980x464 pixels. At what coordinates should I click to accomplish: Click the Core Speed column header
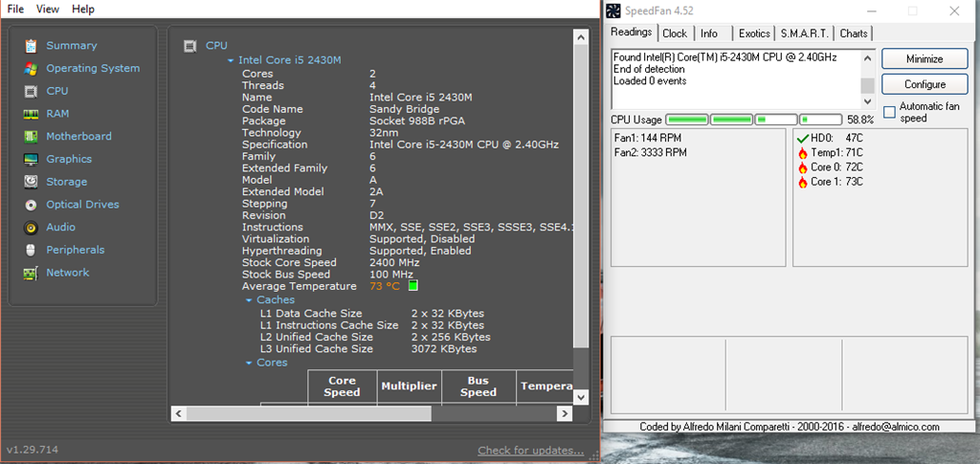[342, 387]
